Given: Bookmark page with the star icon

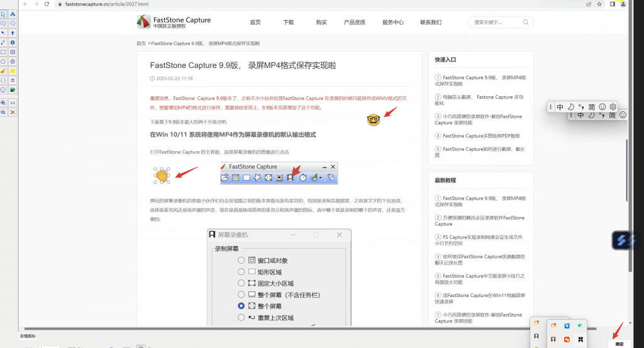Looking at the screenshot, I should coord(599,4).
